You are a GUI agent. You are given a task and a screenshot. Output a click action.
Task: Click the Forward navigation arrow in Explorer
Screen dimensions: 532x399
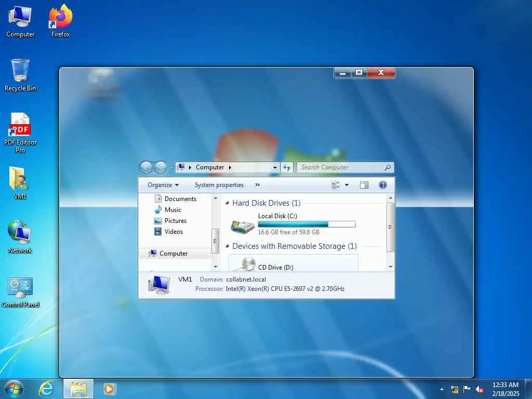[161, 167]
